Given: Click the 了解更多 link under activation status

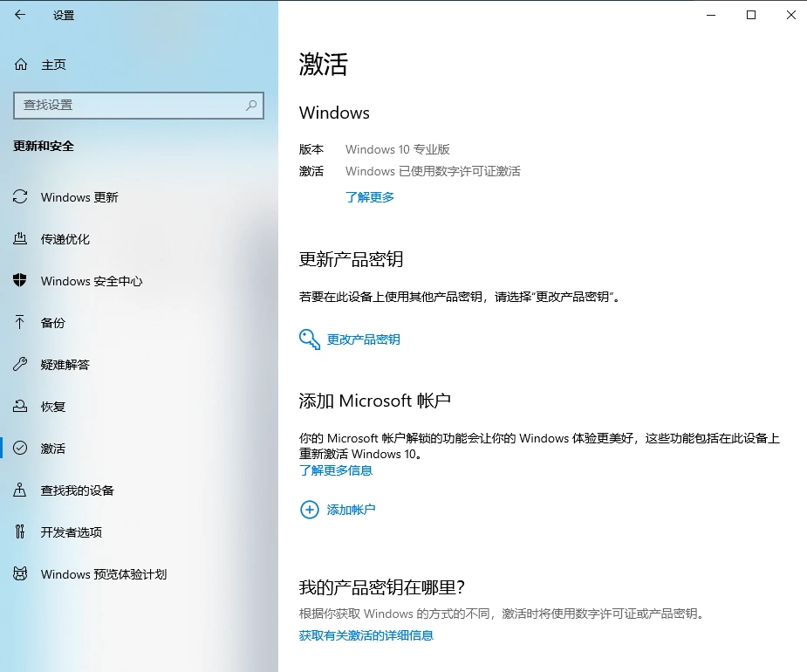Looking at the screenshot, I should [x=370, y=197].
